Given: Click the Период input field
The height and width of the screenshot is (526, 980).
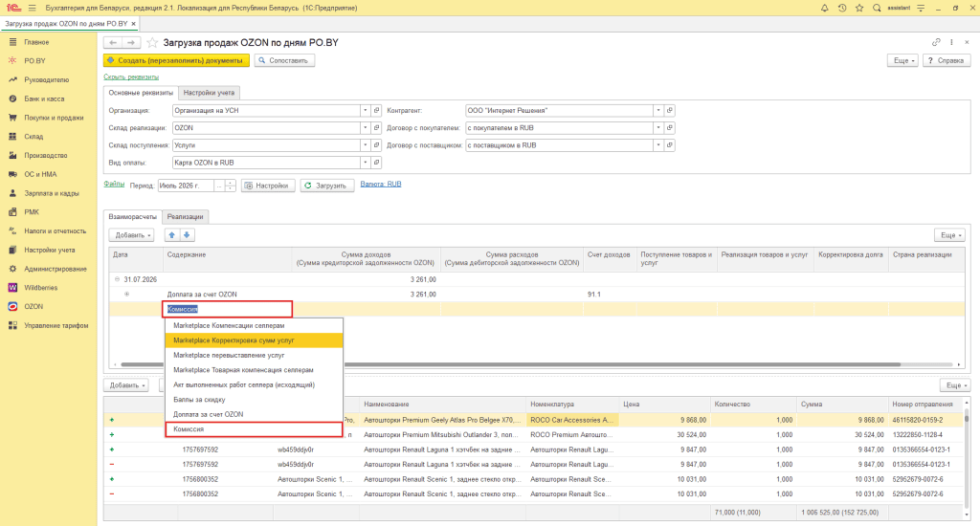Looking at the screenshot, I should point(187,186).
